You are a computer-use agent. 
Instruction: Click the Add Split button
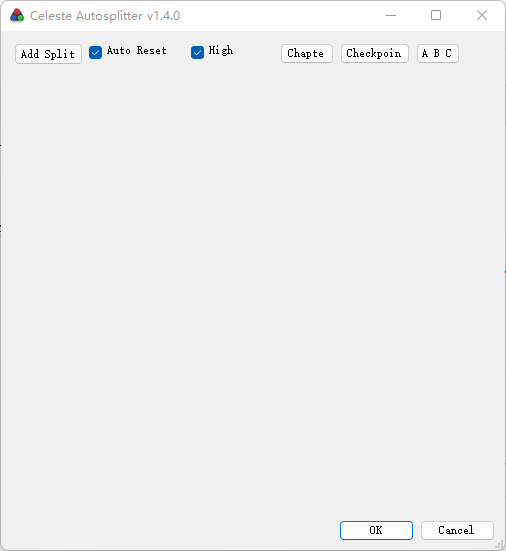[48, 54]
